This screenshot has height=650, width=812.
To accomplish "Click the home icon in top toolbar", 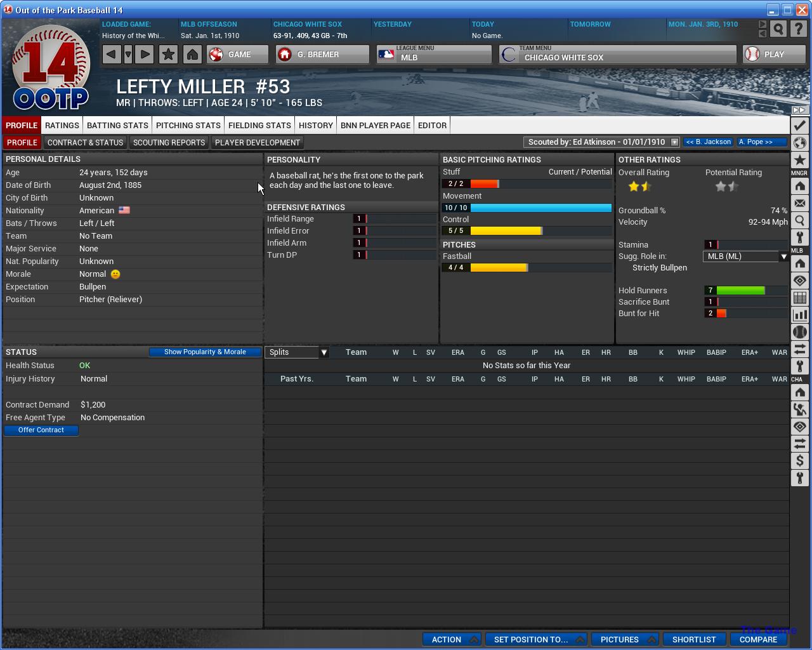I will (192, 55).
